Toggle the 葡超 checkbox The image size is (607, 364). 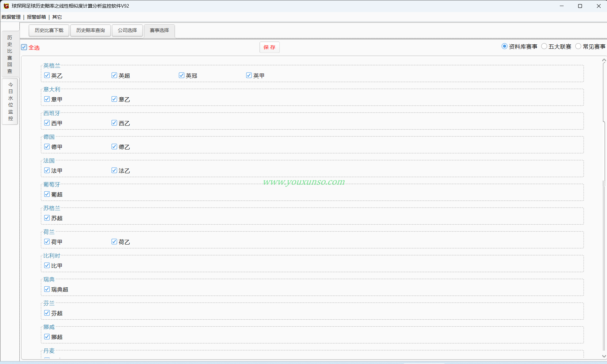47,194
